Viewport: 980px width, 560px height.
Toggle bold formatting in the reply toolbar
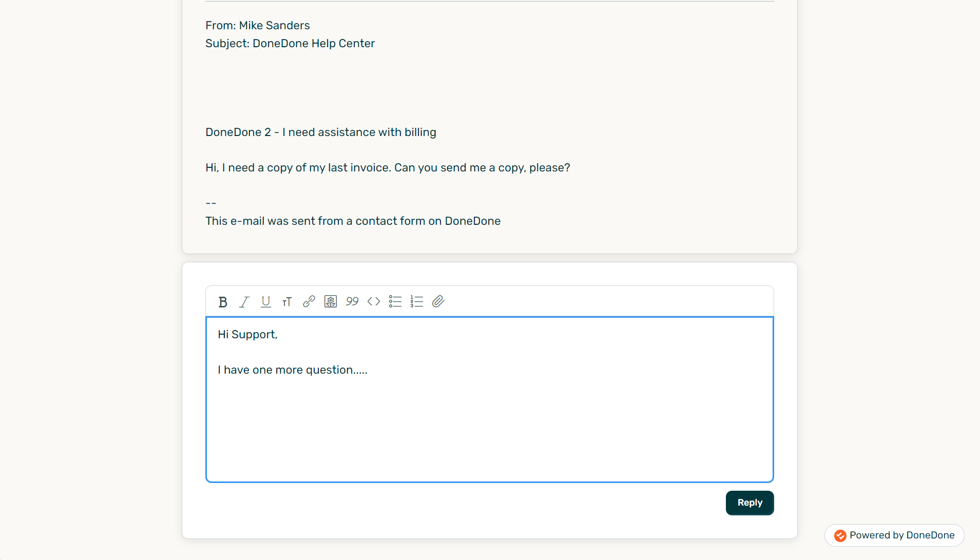pos(222,302)
